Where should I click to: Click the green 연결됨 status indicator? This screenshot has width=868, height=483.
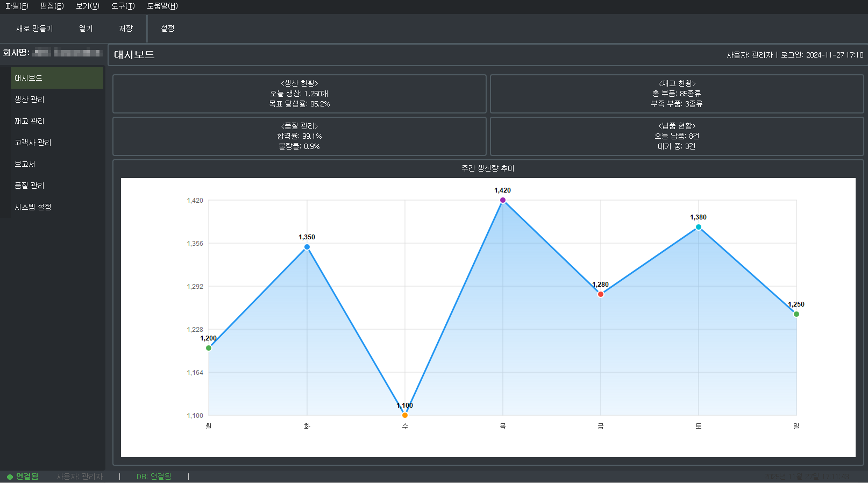[23, 477]
